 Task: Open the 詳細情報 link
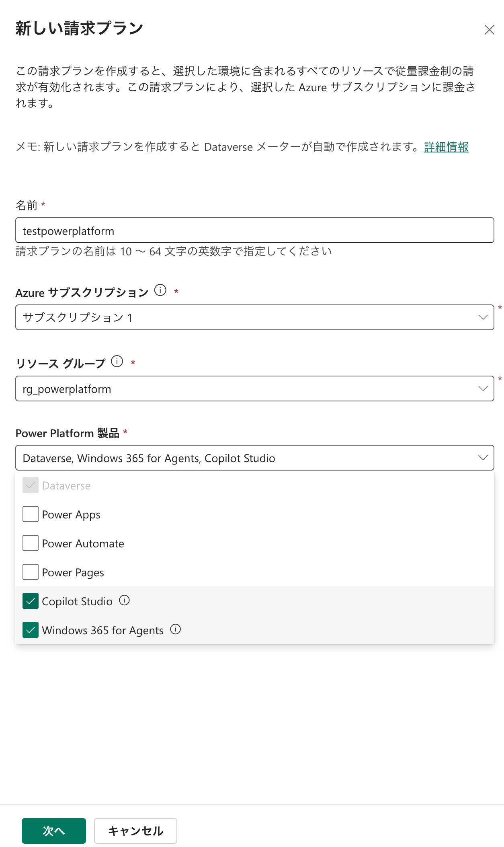tap(446, 147)
